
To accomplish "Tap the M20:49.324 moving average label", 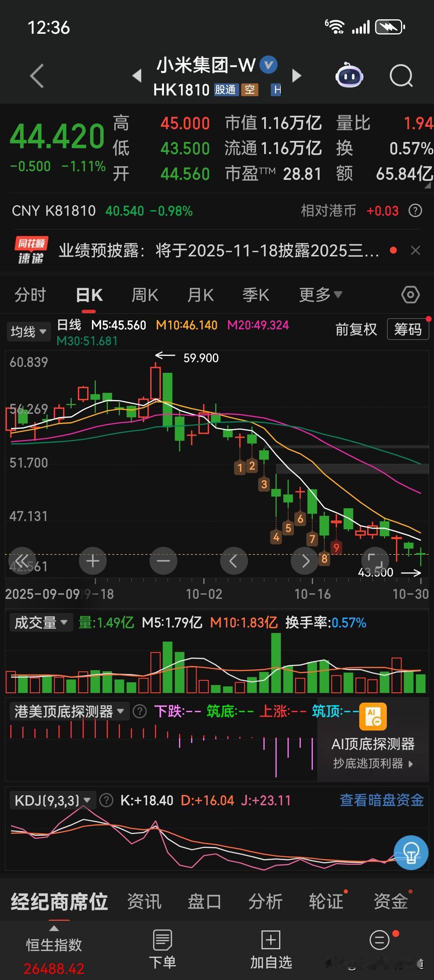I will coord(258,325).
